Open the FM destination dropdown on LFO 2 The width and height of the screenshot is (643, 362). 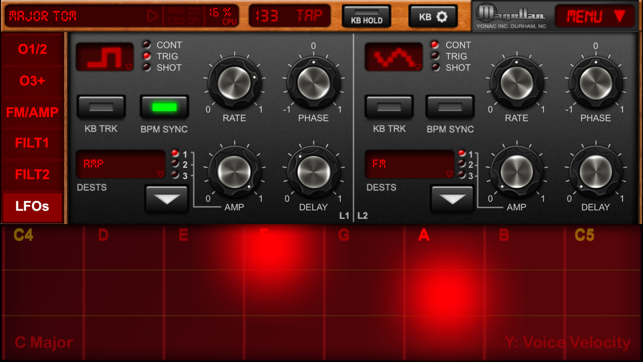click(x=410, y=164)
